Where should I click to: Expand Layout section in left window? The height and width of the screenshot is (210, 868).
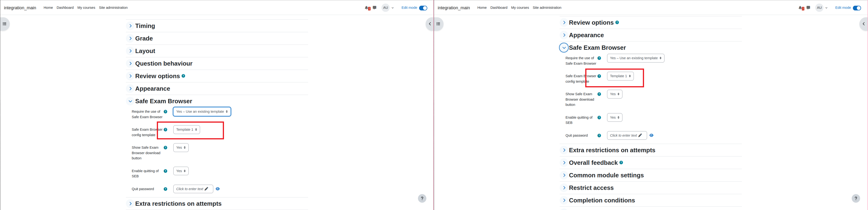coord(130,51)
